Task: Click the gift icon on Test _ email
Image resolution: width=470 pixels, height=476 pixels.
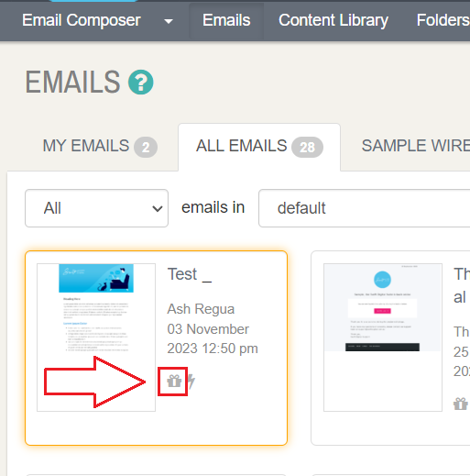Action: (174, 382)
